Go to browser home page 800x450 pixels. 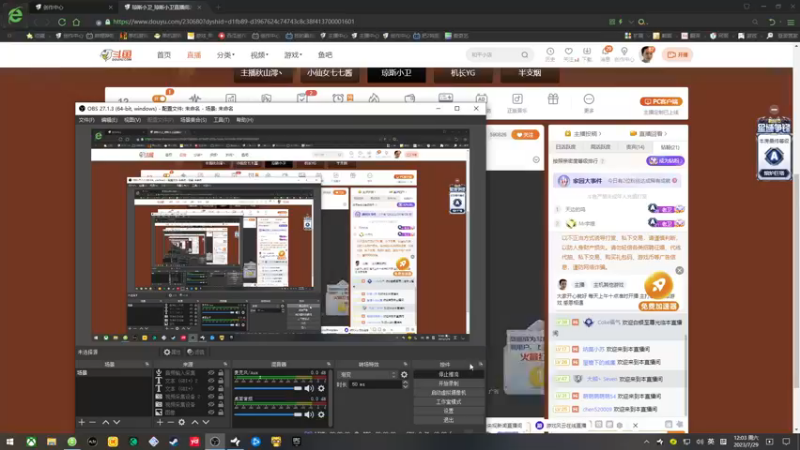(77, 22)
